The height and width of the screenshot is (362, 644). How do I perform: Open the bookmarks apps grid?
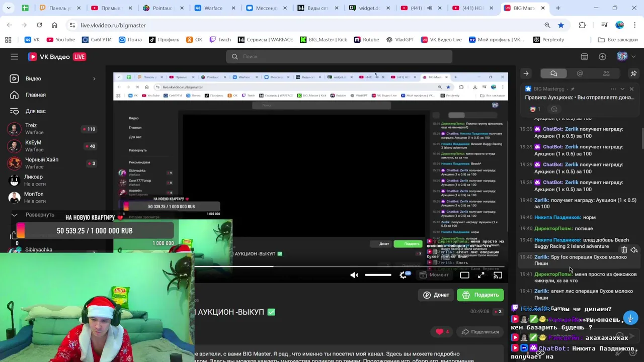8,40
